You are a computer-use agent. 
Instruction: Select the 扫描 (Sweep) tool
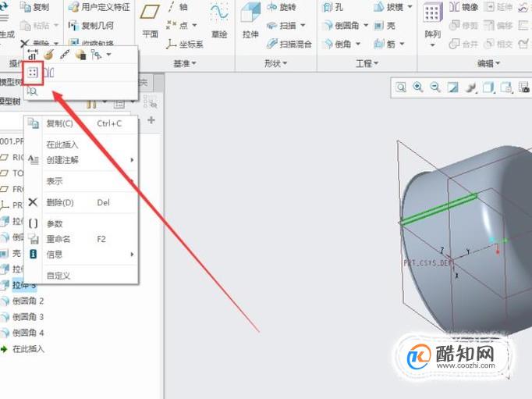tap(282, 25)
